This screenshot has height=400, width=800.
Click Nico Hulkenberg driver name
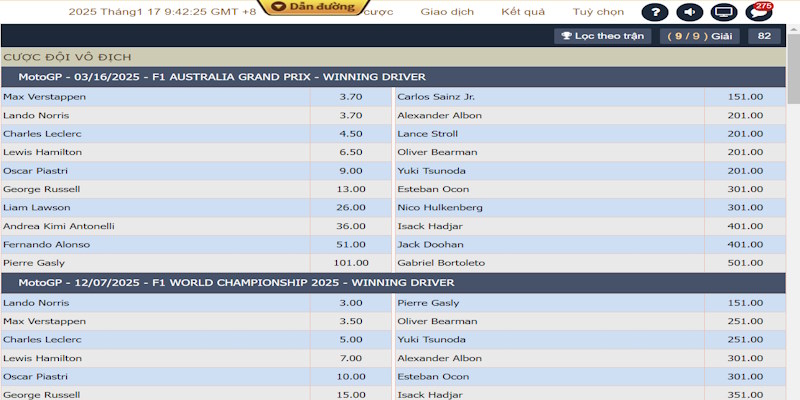coord(440,208)
